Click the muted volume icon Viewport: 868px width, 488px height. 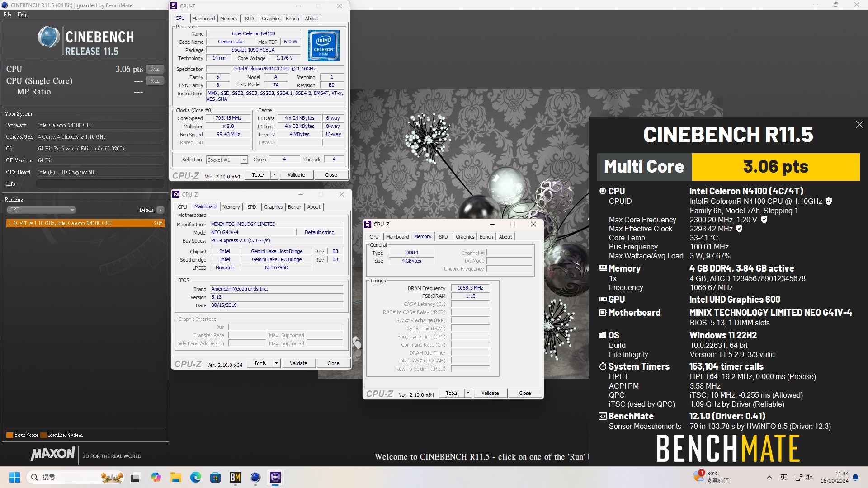tap(809, 477)
